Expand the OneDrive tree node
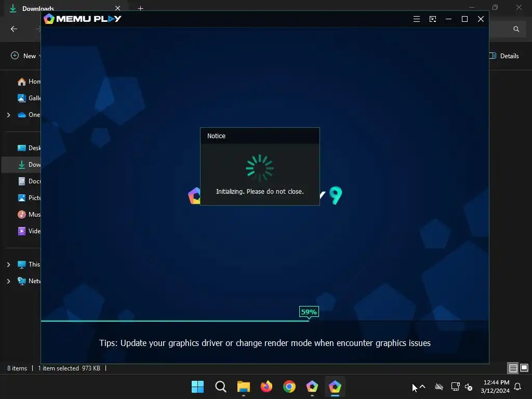532x399 pixels. click(8, 115)
